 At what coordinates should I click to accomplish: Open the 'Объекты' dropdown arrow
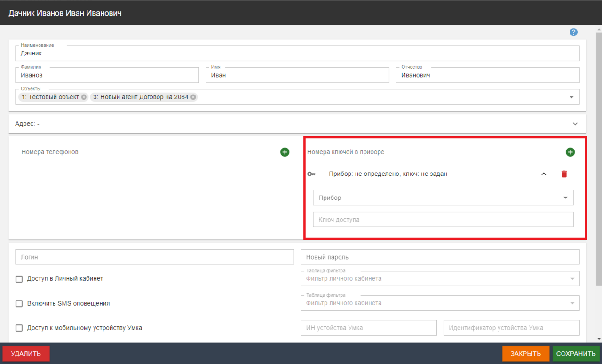(x=571, y=97)
